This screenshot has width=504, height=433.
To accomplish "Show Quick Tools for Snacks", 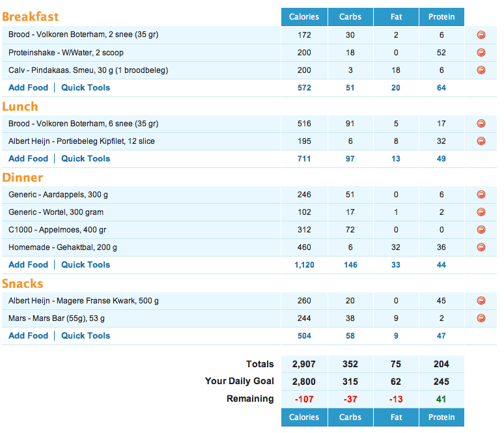I will tap(85, 336).
